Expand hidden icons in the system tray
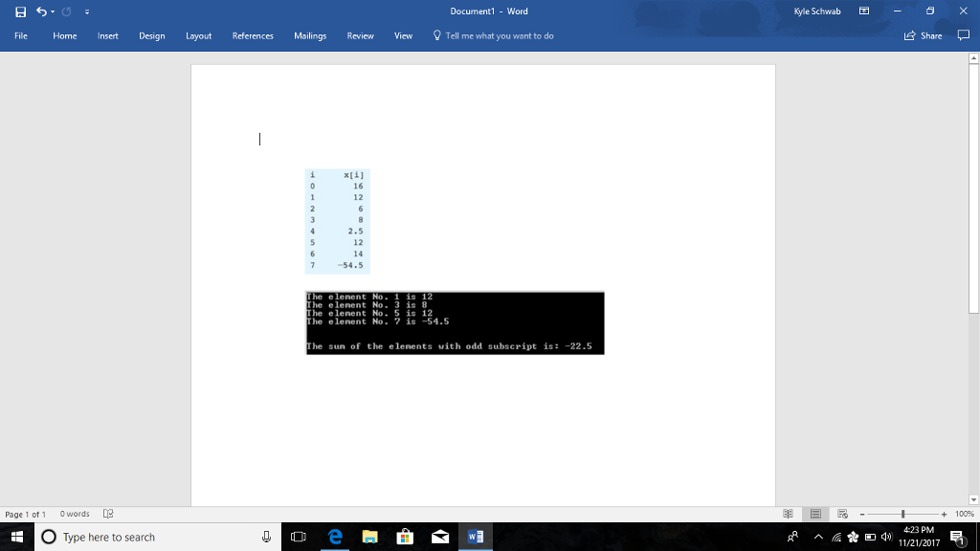The image size is (980, 551). [x=818, y=537]
